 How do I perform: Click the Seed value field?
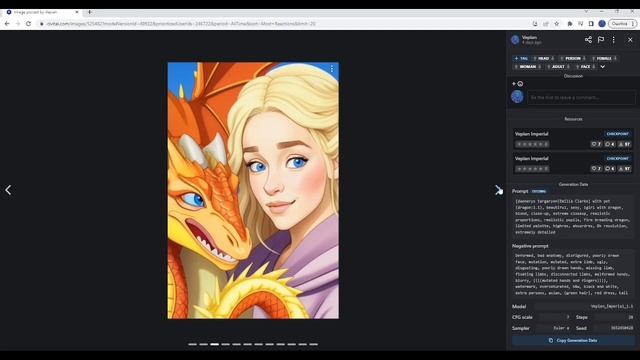[x=614, y=328]
